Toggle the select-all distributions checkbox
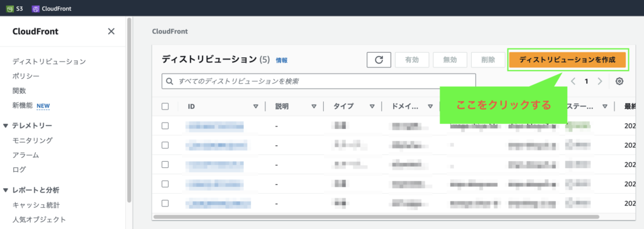644x229 pixels. click(x=165, y=106)
